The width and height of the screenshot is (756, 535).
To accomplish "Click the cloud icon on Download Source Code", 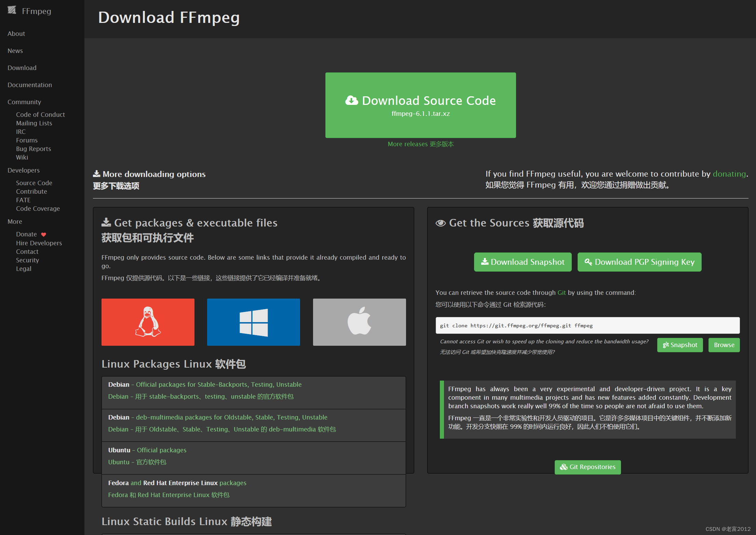I will 351,100.
